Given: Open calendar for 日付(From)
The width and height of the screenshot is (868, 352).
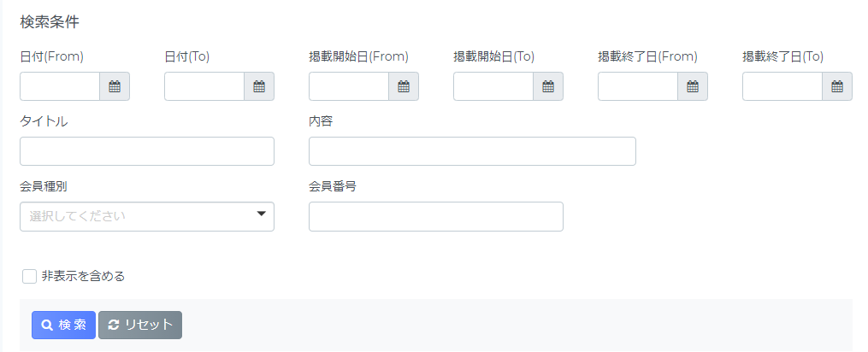Looking at the screenshot, I should point(115,86).
